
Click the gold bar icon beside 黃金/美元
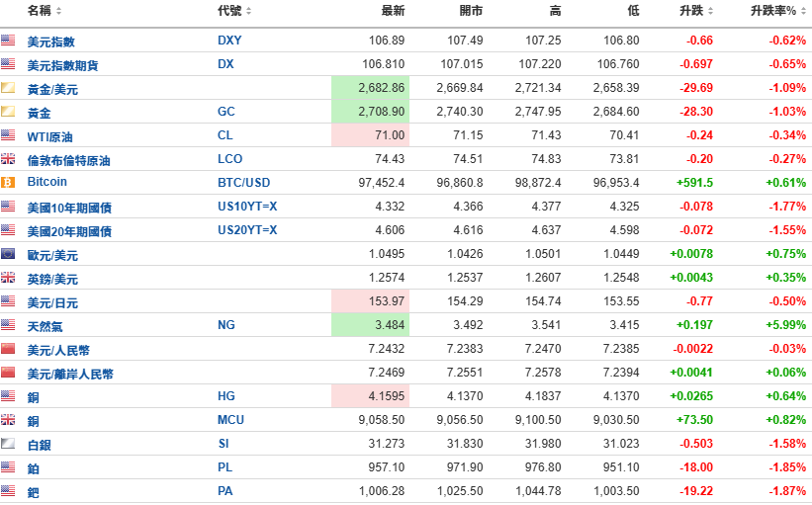pos(8,87)
